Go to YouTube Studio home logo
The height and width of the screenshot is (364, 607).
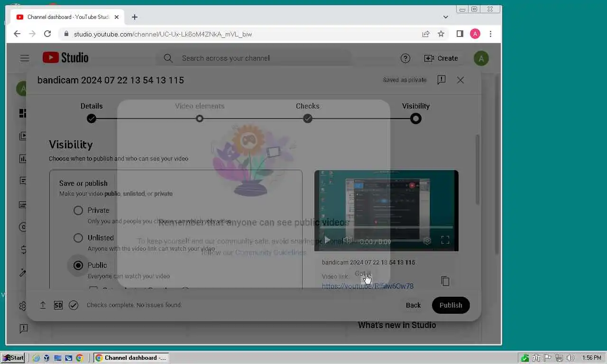pyautogui.click(x=65, y=58)
